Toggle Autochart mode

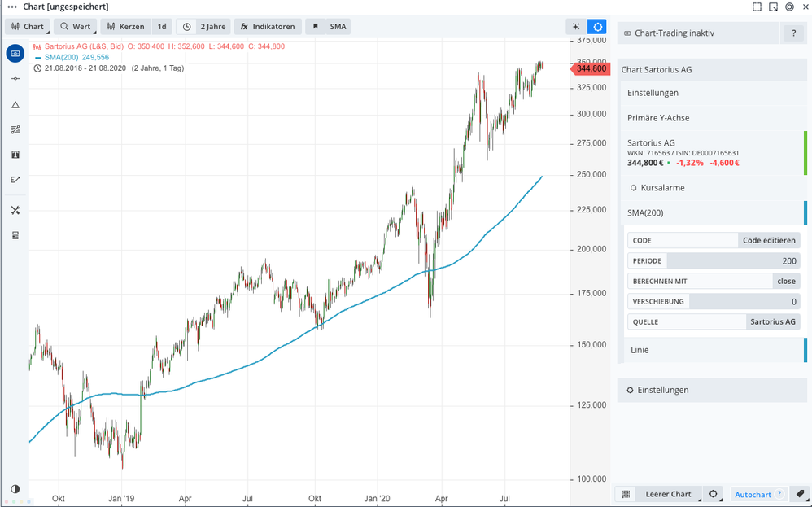click(x=753, y=494)
